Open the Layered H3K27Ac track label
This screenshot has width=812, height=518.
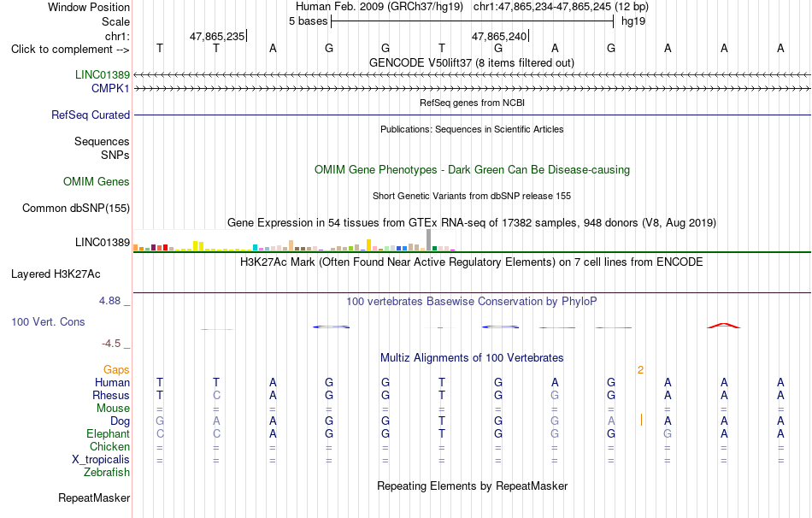56,274
